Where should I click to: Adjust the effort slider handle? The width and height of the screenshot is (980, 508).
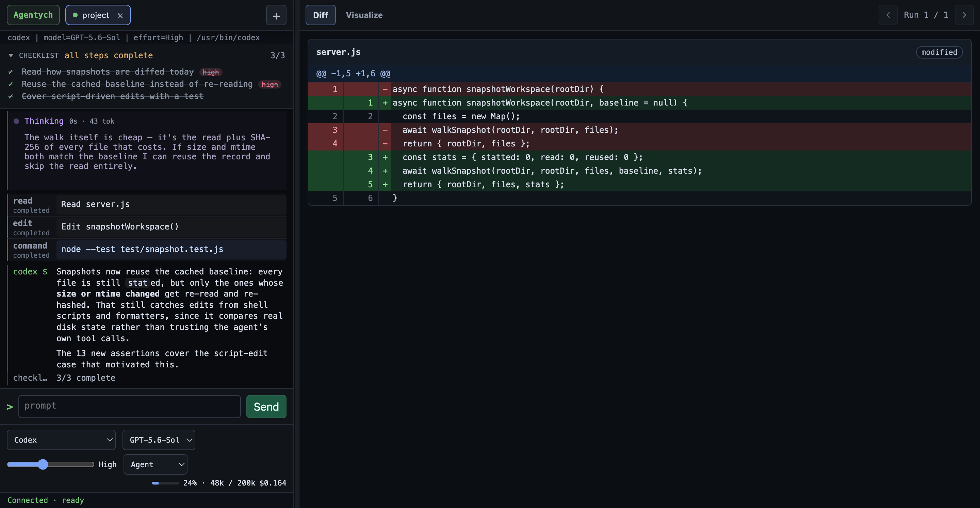click(43, 464)
